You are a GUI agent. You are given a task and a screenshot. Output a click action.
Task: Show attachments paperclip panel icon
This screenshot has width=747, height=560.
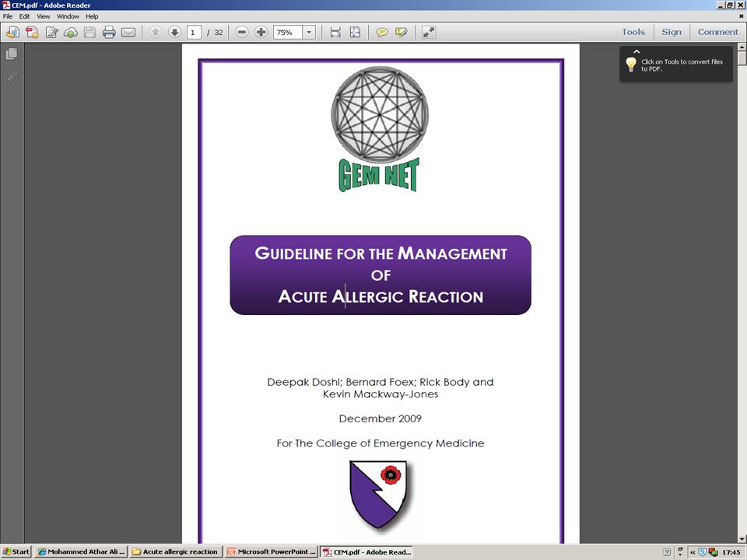click(x=12, y=77)
